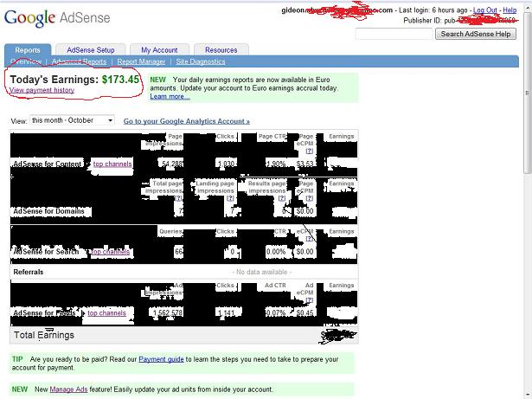Click the Payment guide link
The height and width of the screenshot is (399, 532).
coord(161,359)
